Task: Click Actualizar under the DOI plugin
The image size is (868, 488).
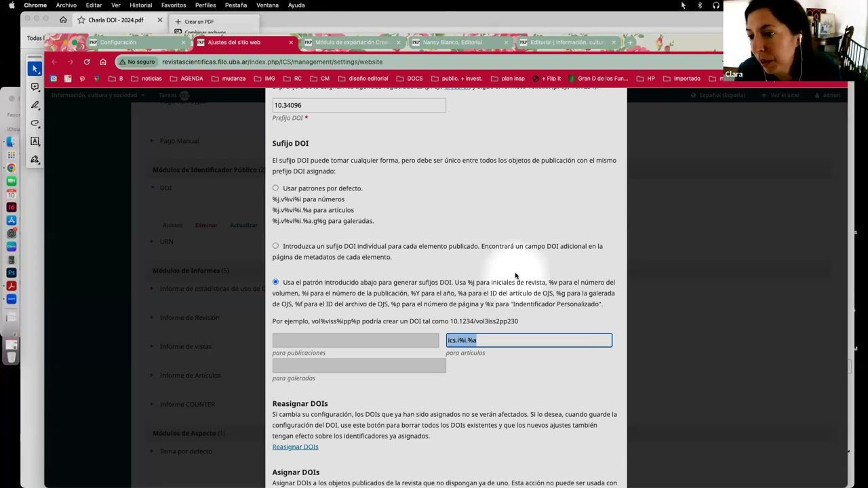Action: [243, 225]
